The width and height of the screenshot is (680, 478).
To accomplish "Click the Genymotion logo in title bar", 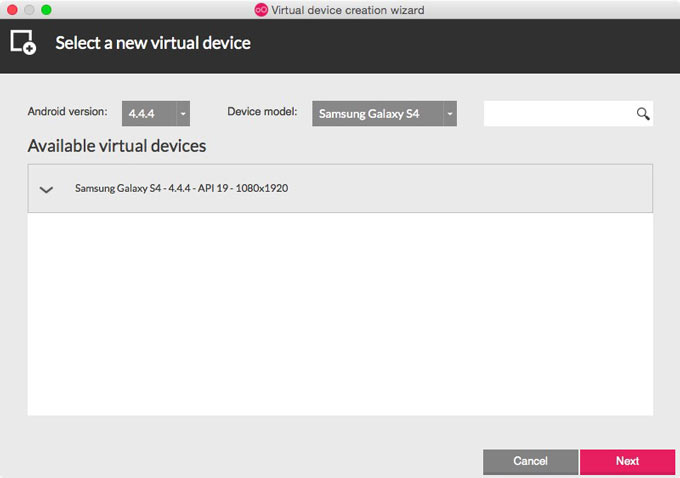I will pyautogui.click(x=261, y=10).
